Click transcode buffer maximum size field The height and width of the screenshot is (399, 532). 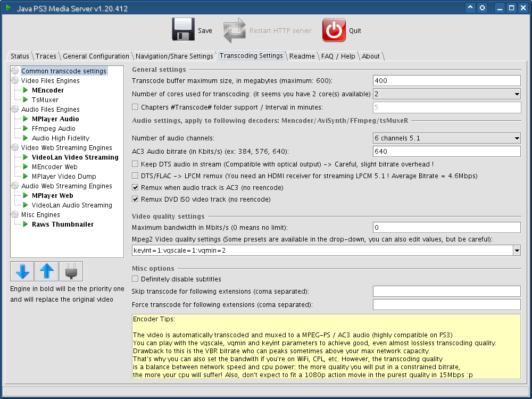pos(446,81)
